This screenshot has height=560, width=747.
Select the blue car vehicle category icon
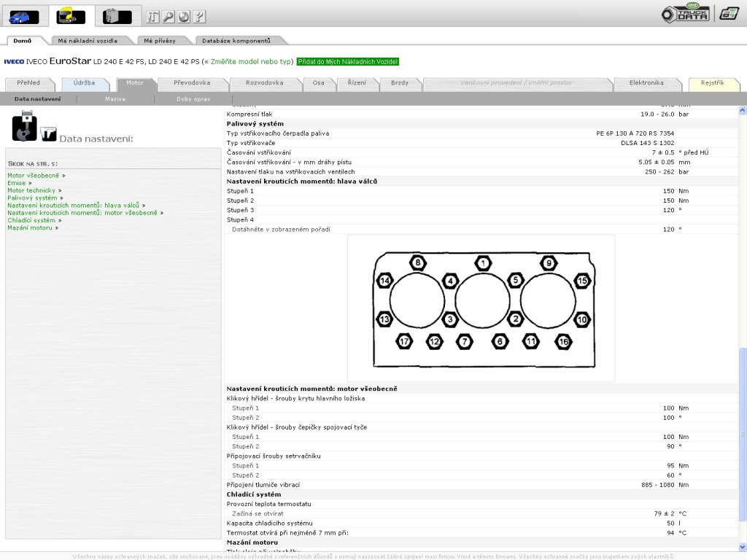[x=24, y=15]
